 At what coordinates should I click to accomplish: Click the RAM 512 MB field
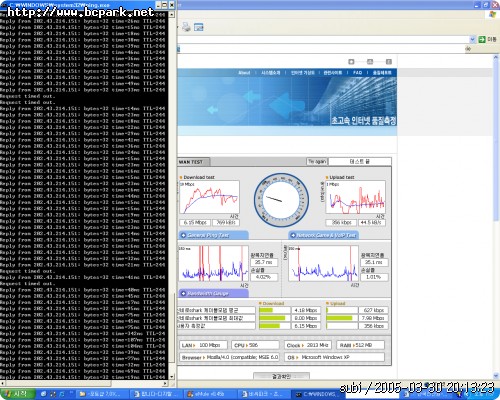360,345
